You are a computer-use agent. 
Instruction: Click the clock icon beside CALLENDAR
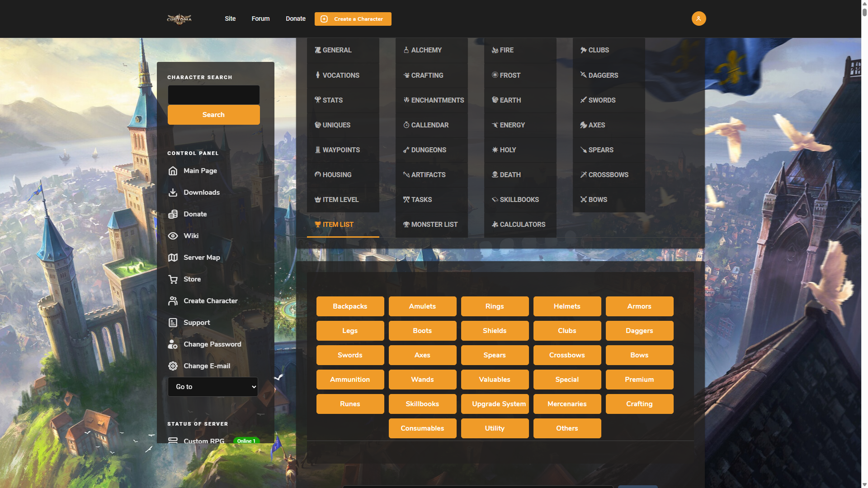tap(406, 125)
